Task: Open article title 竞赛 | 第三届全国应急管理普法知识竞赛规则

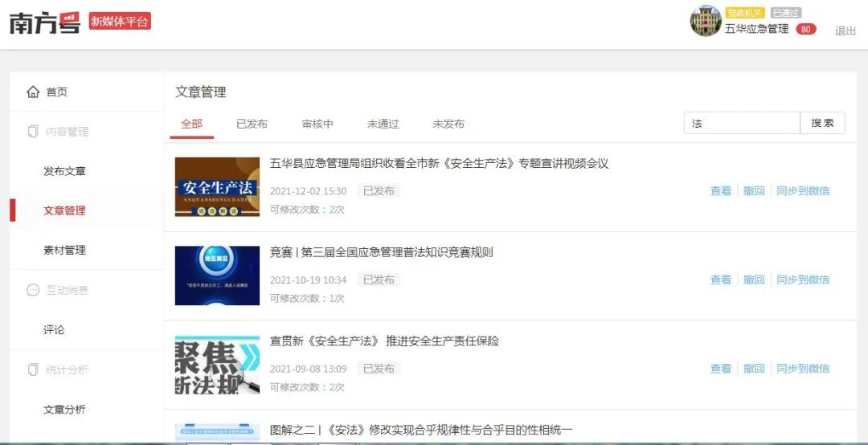Action: (x=382, y=252)
